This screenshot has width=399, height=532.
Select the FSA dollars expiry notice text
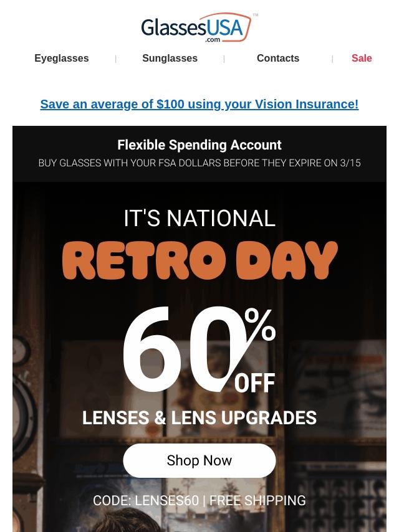[199, 163]
